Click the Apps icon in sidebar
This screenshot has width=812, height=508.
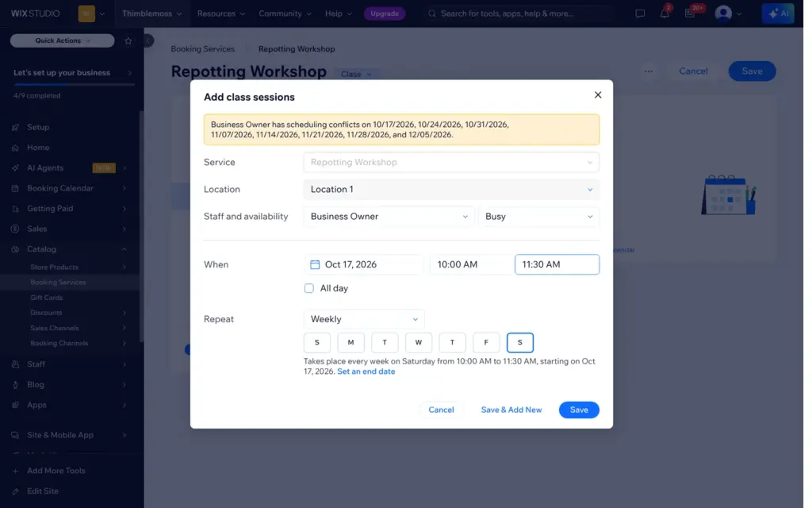16,405
